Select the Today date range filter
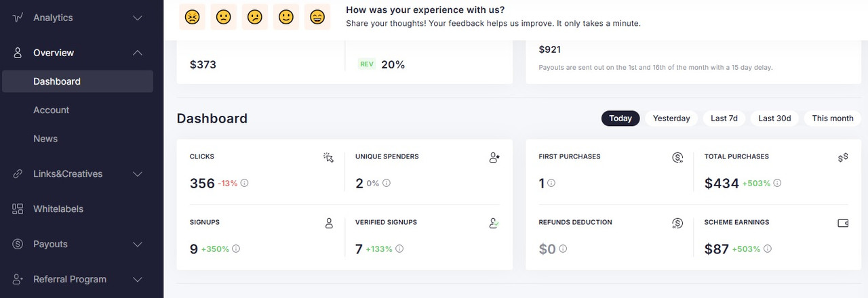The width and height of the screenshot is (868, 298). pos(620,118)
